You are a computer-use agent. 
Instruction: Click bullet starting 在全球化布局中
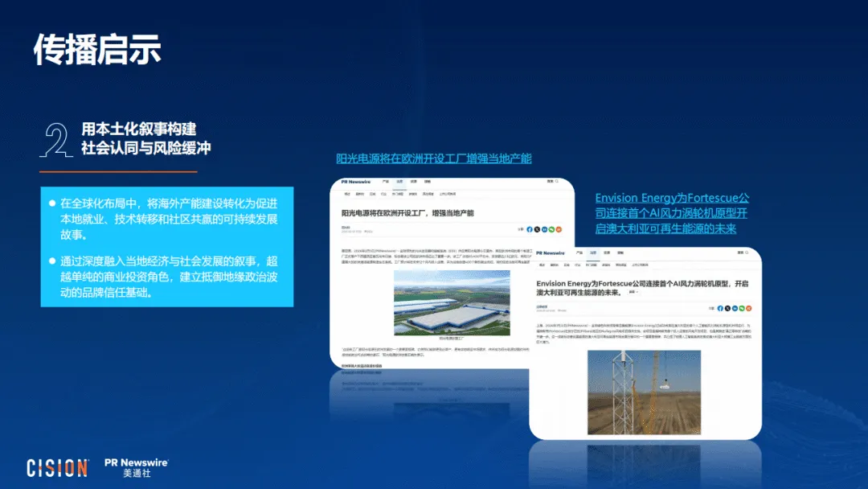[x=168, y=220]
